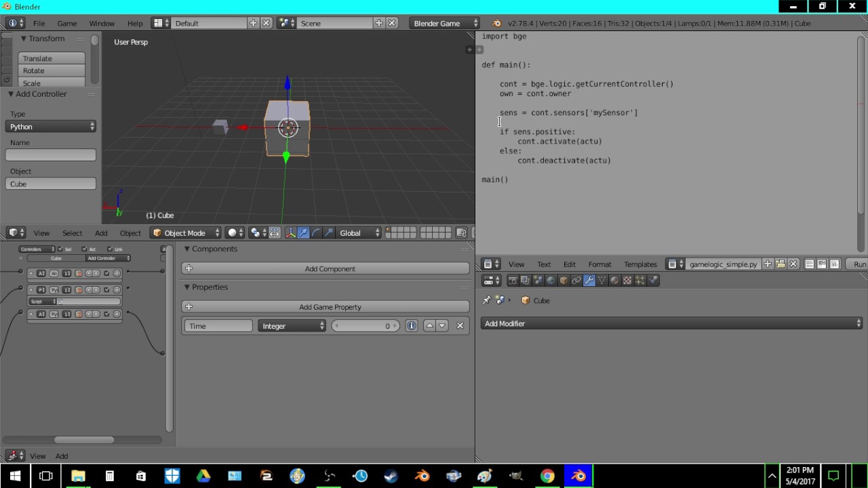Open the text editor Templates menu
The image size is (868, 488).
click(x=640, y=264)
